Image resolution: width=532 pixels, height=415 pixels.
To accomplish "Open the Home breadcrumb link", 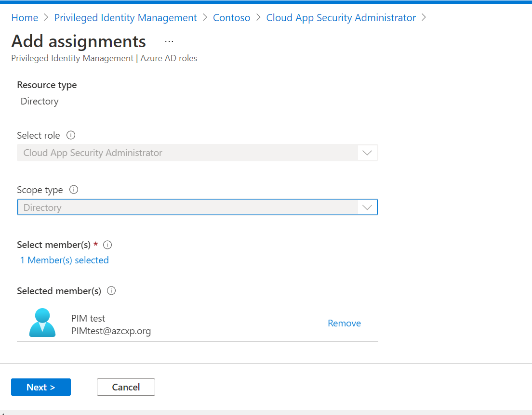I will click(25, 18).
